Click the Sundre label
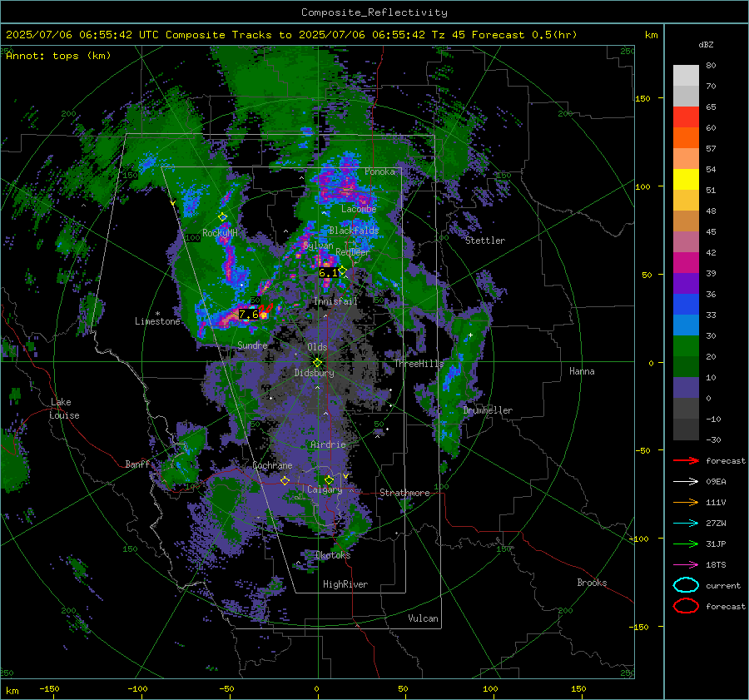The height and width of the screenshot is (700, 749). tap(252, 345)
